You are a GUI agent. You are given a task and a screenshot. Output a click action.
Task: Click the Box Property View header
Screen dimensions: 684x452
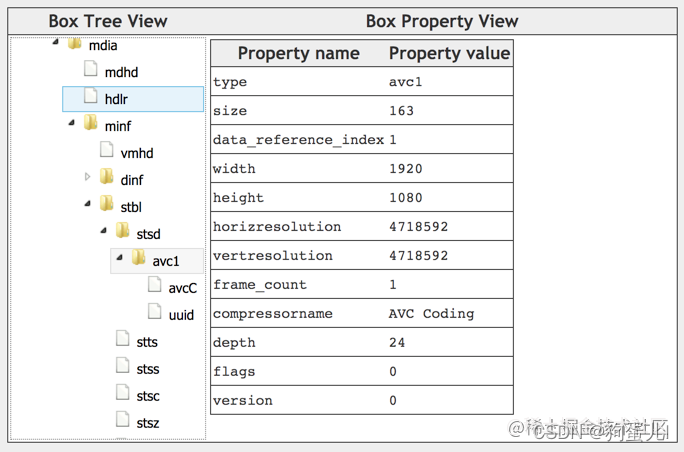[442, 21]
